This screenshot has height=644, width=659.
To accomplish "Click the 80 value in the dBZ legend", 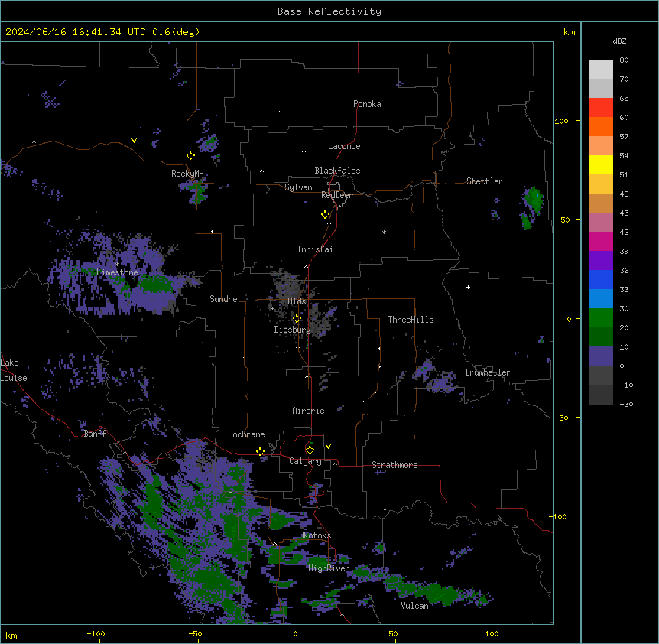I will 624,60.
